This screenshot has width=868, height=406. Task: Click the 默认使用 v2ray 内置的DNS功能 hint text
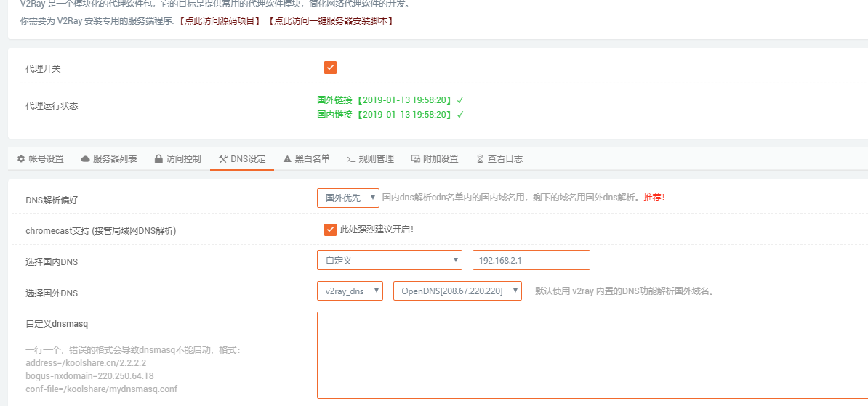tap(624, 291)
